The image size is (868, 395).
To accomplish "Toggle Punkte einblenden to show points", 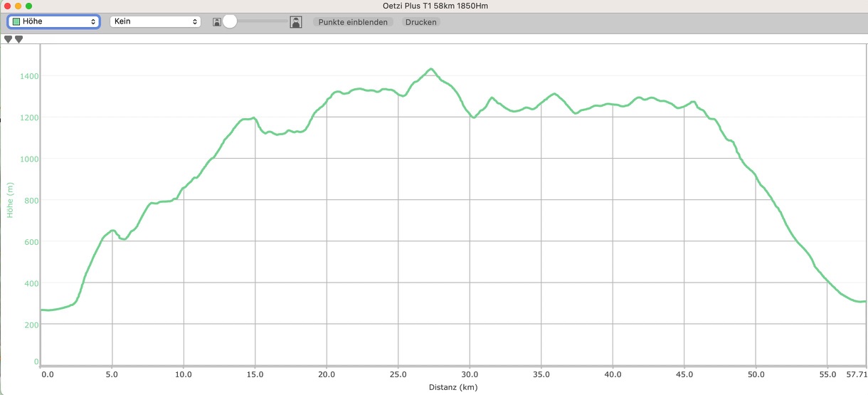I will point(353,22).
